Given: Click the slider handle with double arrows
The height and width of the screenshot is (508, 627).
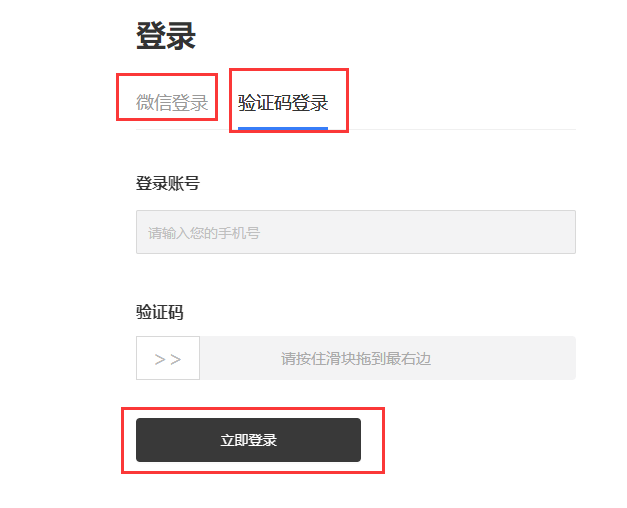Looking at the screenshot, I should tap(168, 358).
